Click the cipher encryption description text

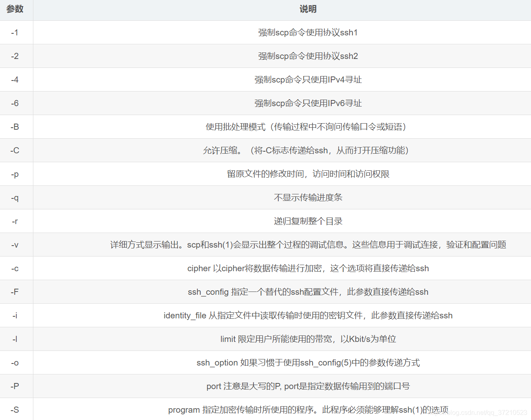308,268
